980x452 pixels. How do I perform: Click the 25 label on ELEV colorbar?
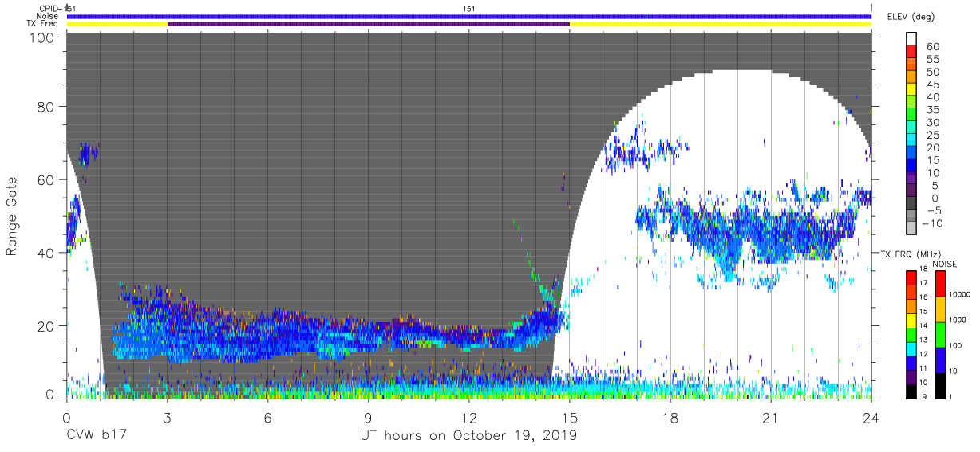[931, 136]
